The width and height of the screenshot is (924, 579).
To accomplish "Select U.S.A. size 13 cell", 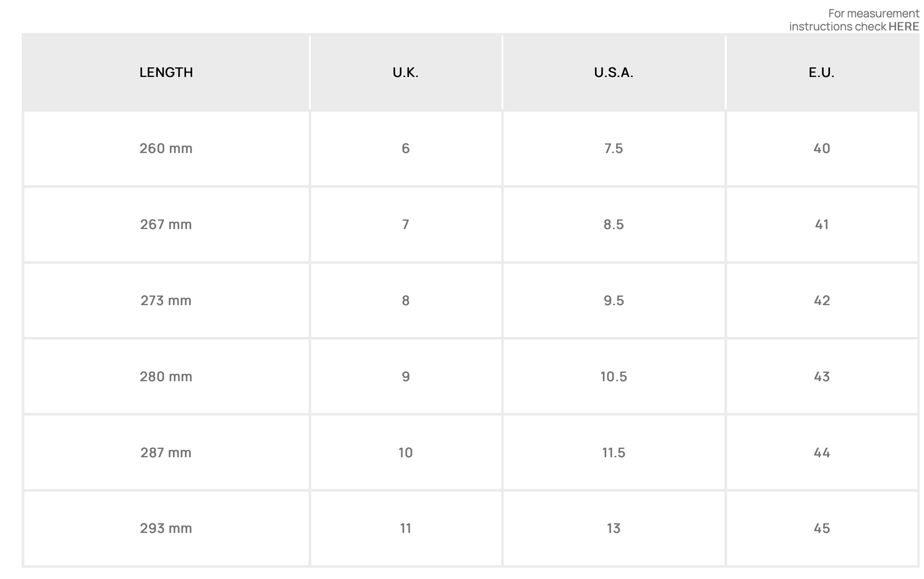I will (x=613, y=528).
